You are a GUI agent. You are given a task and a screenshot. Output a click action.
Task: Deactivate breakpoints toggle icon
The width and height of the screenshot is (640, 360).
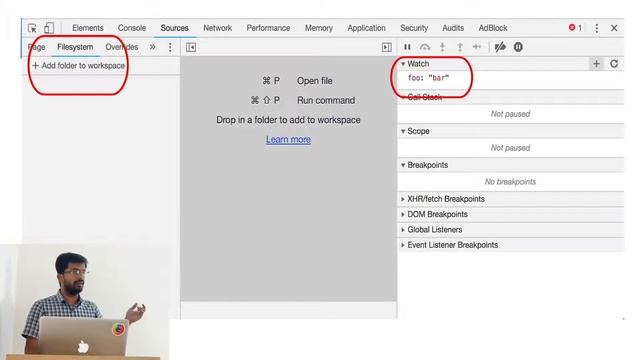click(x=500, y=47)
